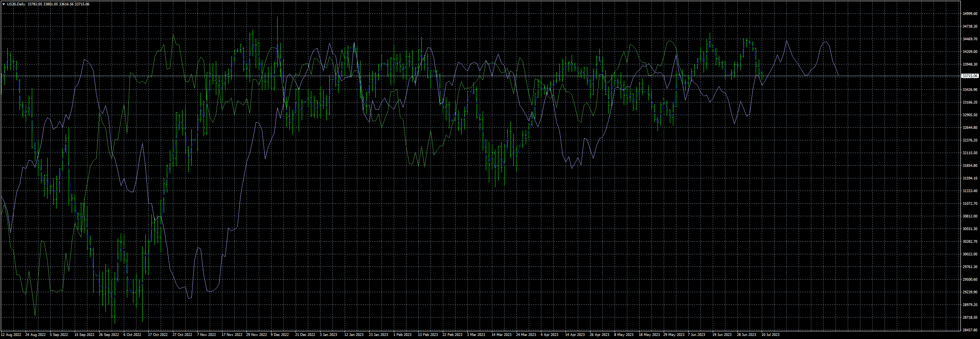The height and width of the screenshot is (339, 980).
Task: Click the 30812.00 price scale label
Action: tap(970, 216)
